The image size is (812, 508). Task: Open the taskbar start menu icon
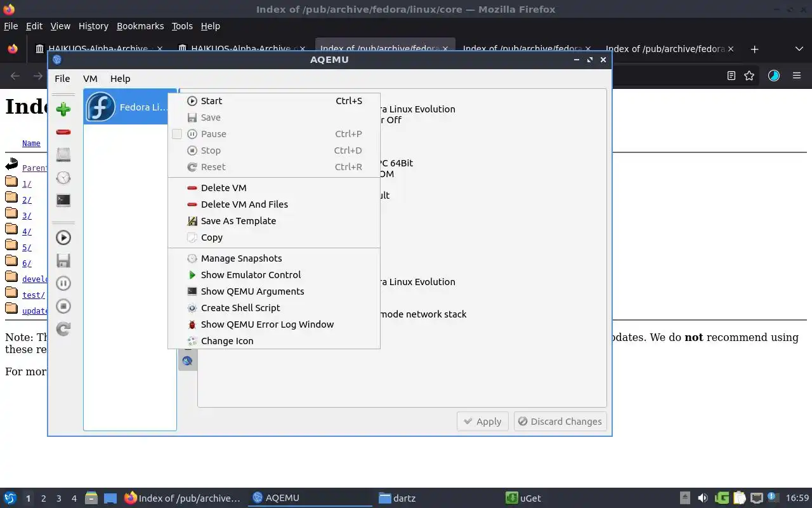coord(10,498)
